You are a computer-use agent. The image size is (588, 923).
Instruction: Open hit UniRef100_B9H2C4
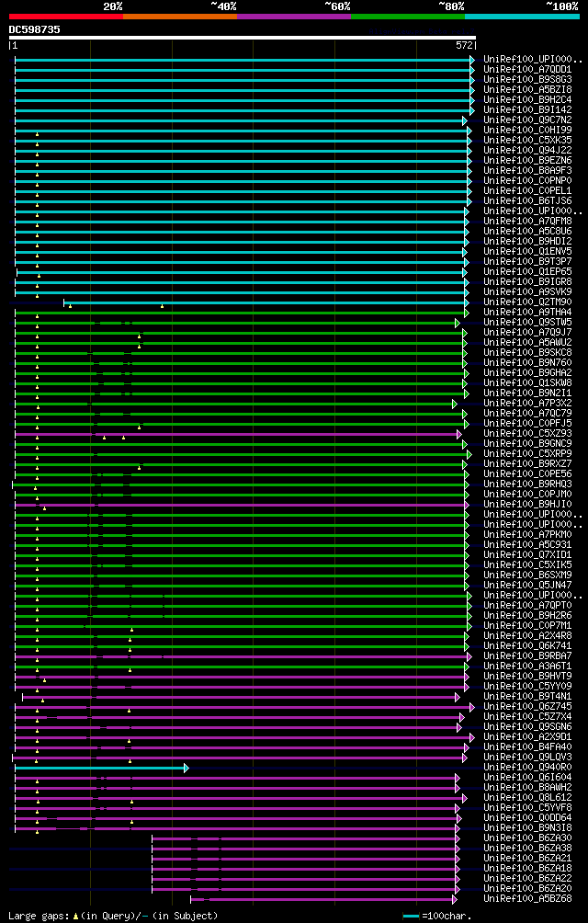coord(527,99)
